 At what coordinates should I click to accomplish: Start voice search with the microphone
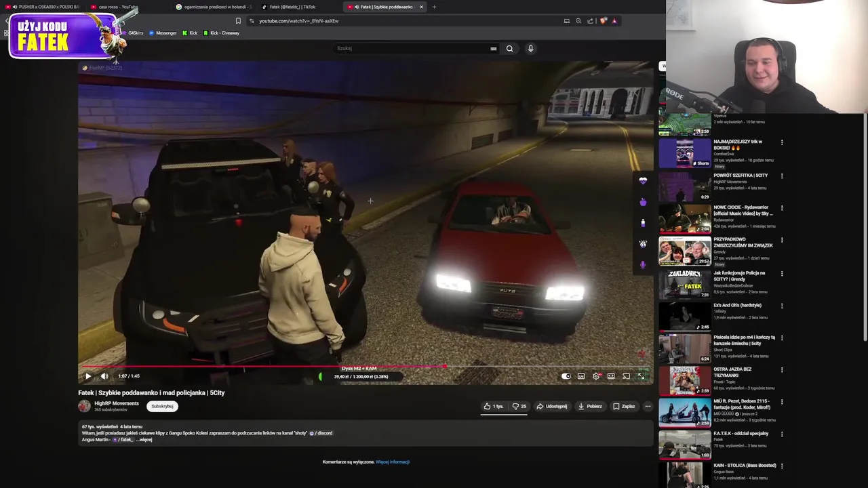point(531,48)
